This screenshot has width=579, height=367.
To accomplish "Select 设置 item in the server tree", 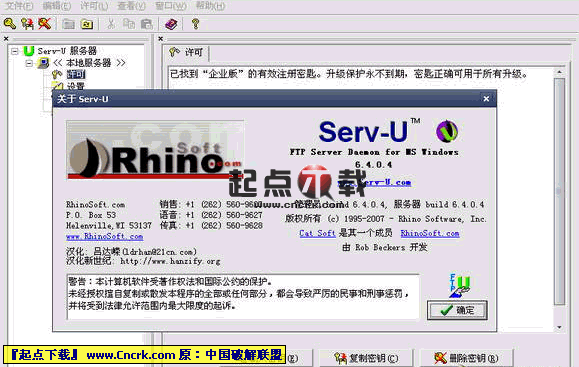I will pyautogui.click(x=76, y=86).
